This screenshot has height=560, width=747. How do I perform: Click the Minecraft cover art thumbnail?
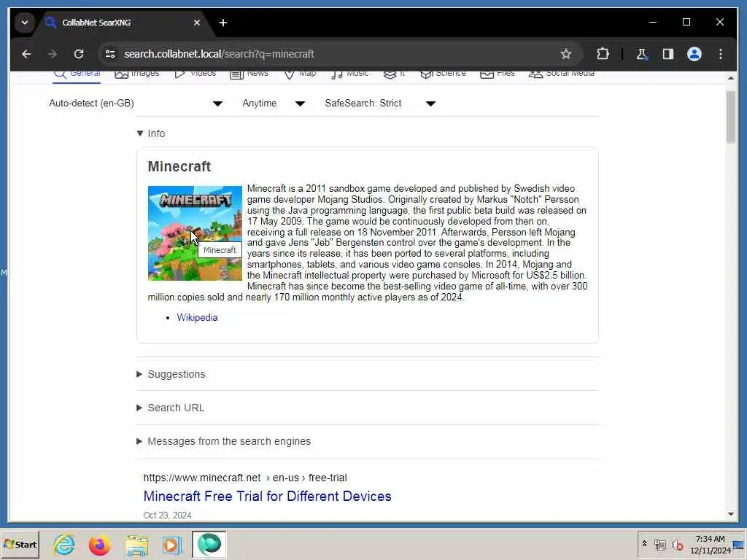click(195, 233)
